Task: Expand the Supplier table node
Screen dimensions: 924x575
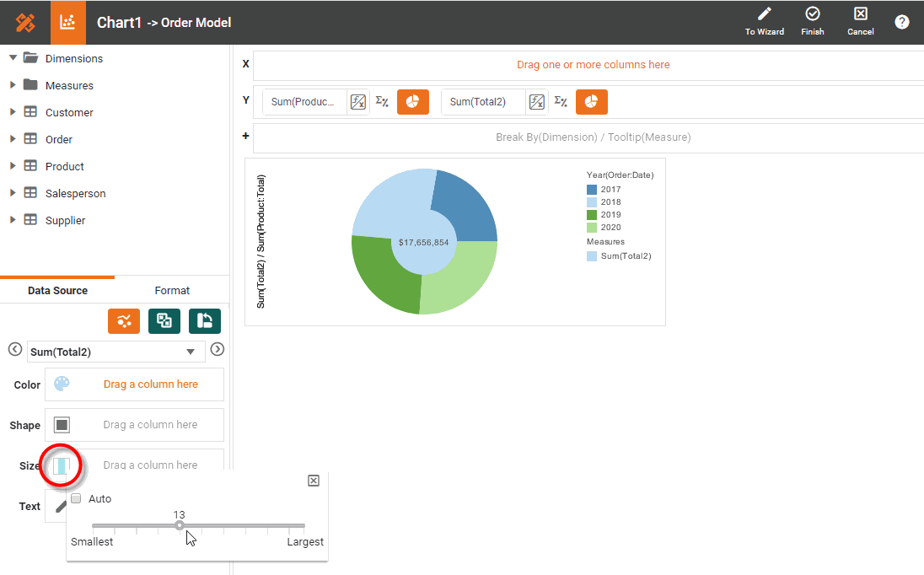Action: coord(13,220)
